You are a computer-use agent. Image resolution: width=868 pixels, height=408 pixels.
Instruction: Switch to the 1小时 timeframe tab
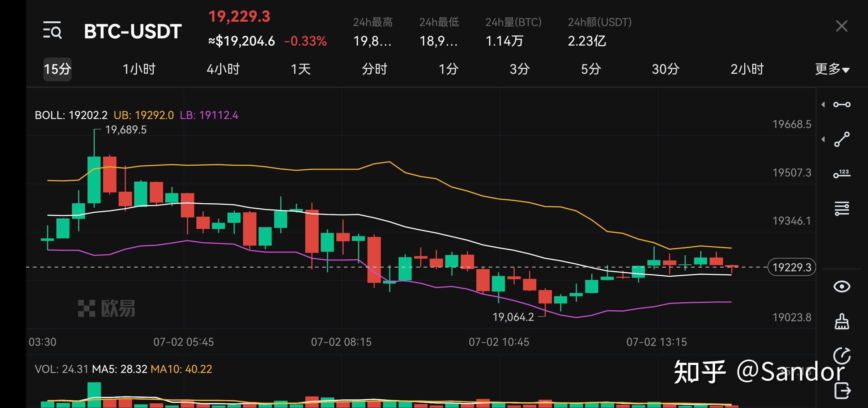pos(139,69)
